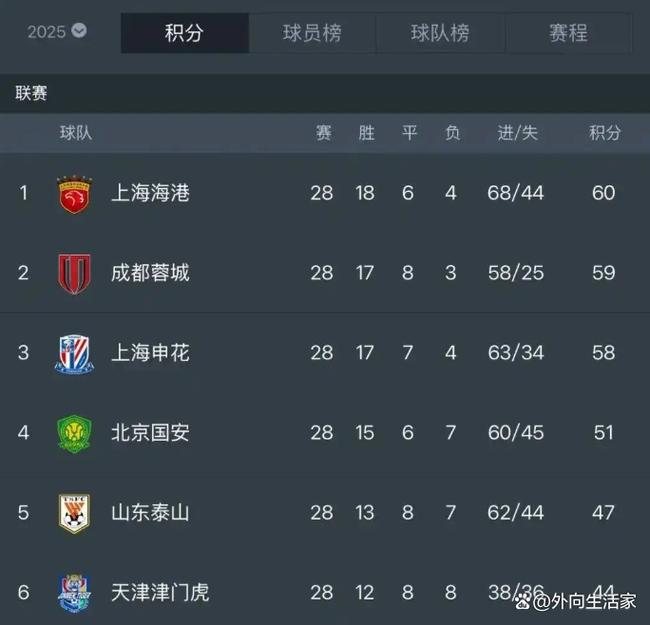Click the Chengdu Rongcheng (成都蓉城) club crest
This screenshot has width=650, height=625.
tap(74, 273)
